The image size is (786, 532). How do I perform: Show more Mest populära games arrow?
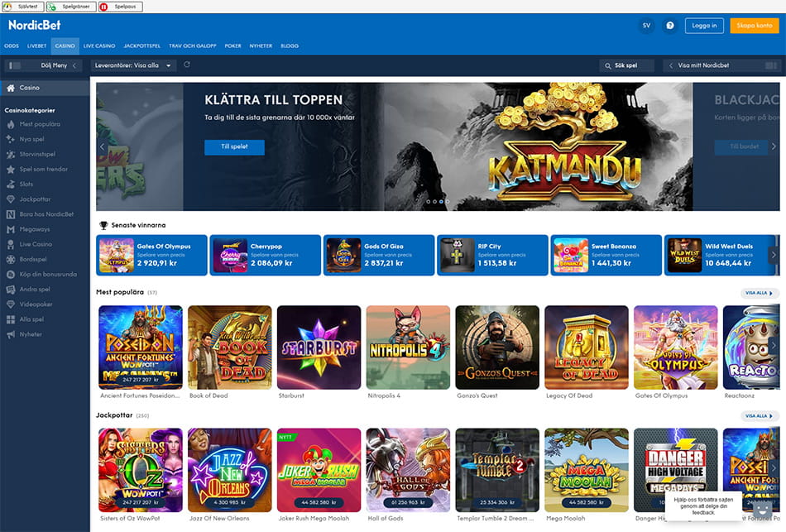[x=774, y=346]
